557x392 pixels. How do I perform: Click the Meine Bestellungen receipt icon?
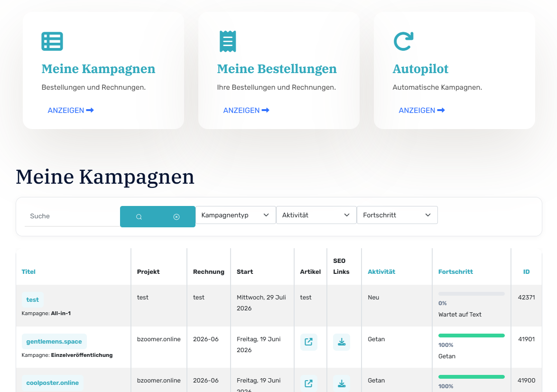point(228,41)
